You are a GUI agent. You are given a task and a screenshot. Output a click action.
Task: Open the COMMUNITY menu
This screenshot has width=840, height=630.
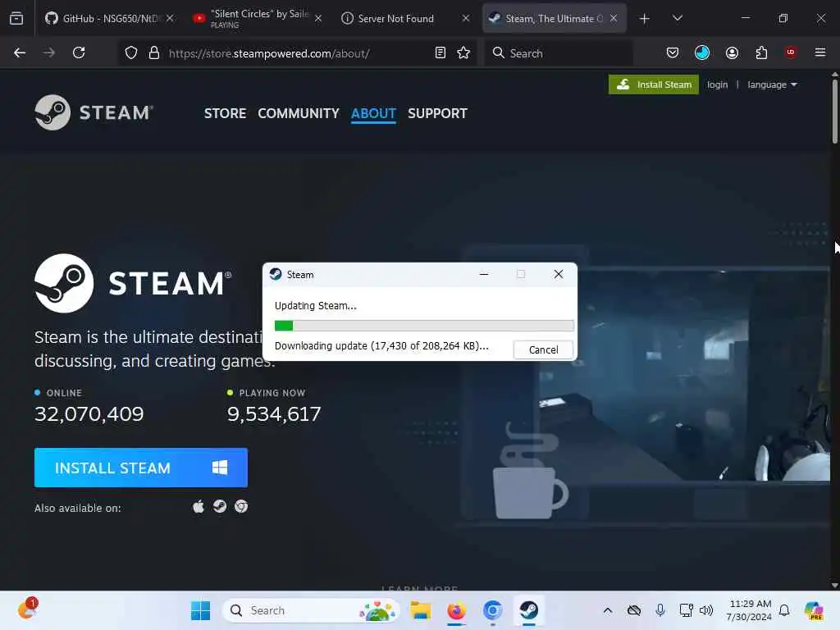click(x=299, y=113)
